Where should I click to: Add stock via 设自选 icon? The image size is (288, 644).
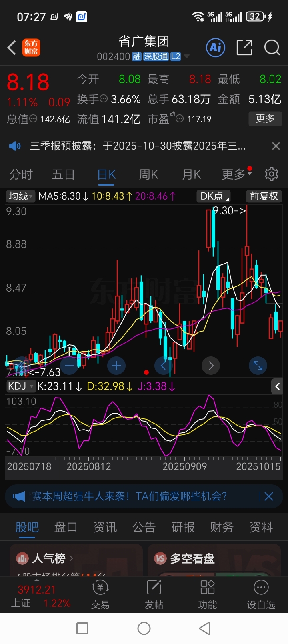tap(261, 595)
